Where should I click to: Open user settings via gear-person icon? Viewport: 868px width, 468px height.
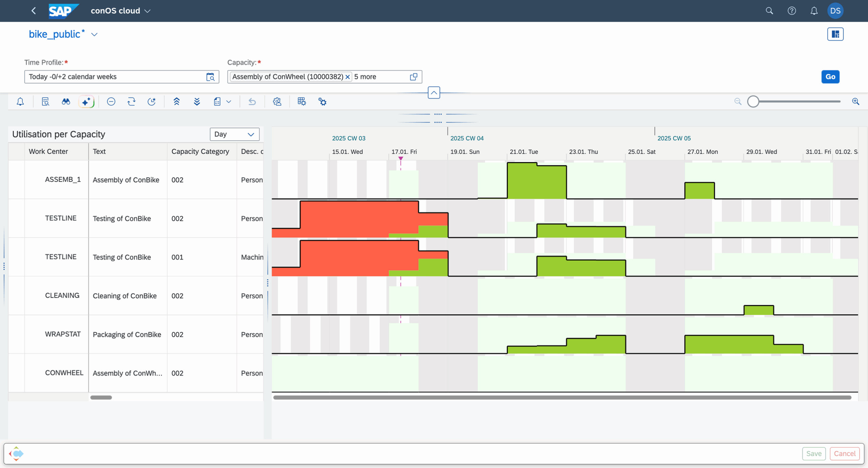(277, 101)
